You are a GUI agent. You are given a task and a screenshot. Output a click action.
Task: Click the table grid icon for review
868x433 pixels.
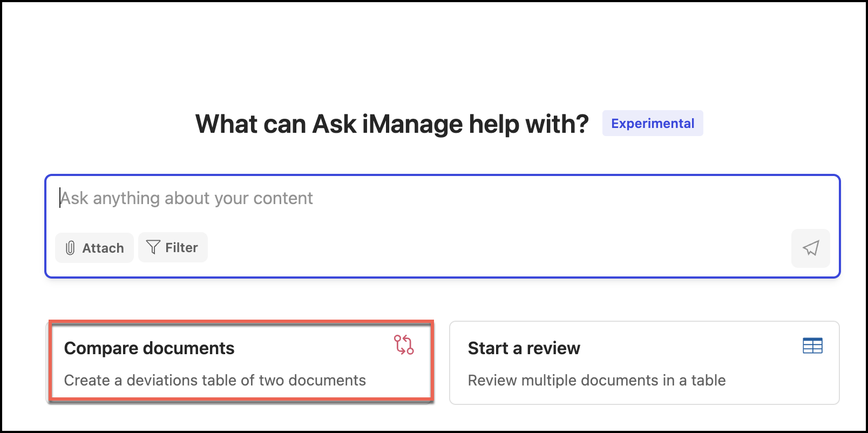(812, 346)
